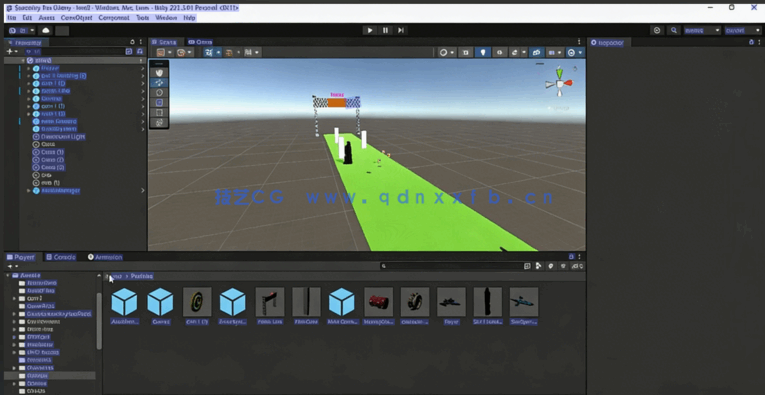The height and width of the screenshot is (395, 765).
Task: Click the handle rotation global/local icon
Action: 181,52
